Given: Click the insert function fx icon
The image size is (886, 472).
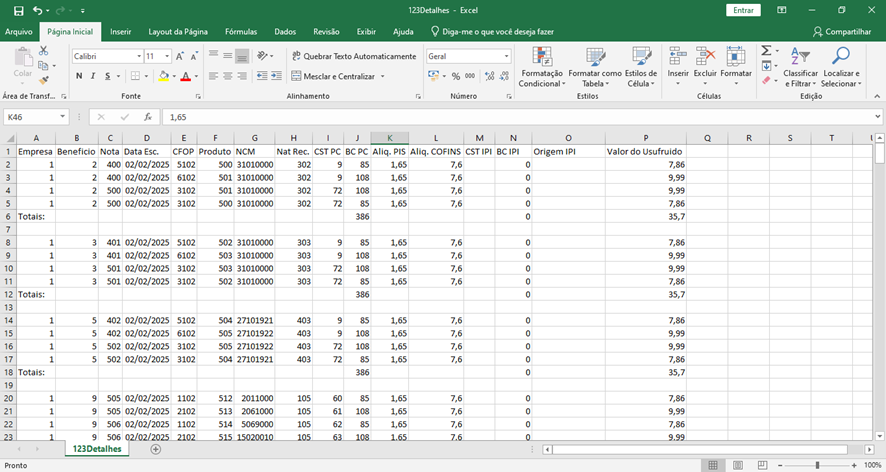Looking at the screenshot, I should 147,117.
